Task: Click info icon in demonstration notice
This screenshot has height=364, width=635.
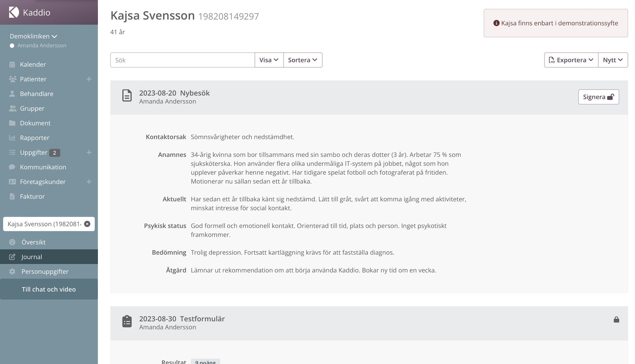Action: click(x=496, y=23)
